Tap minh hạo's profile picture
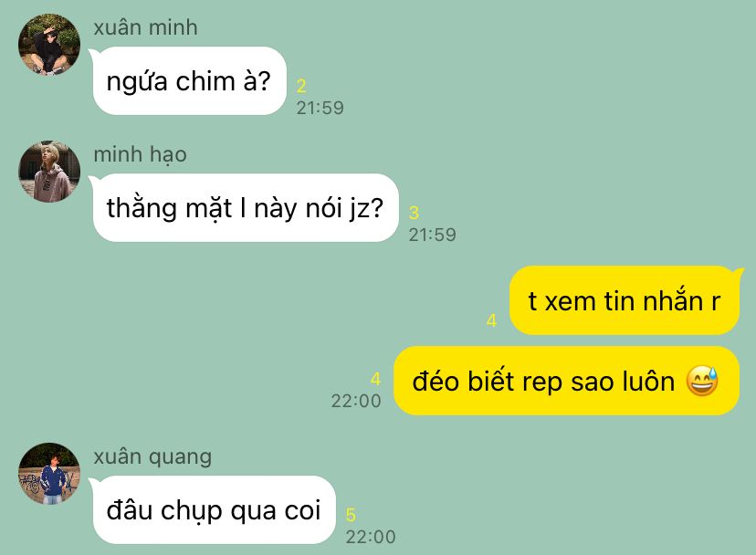756x555 pixels. coord(49,172)
